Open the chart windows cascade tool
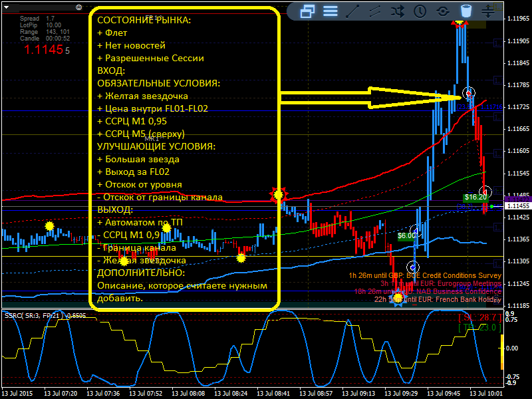The height and width of the screenshot is (399, 532). pos(307,11)
